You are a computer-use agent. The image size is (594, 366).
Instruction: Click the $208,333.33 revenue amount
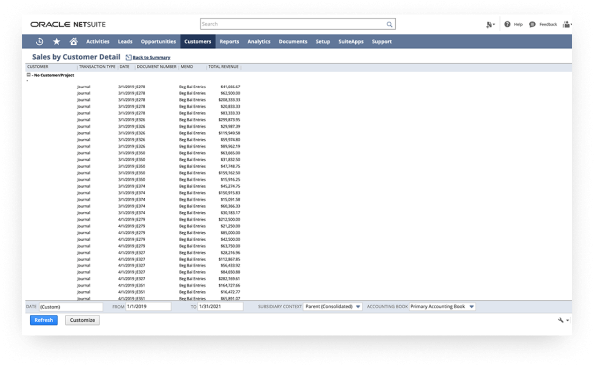pos(229,100)
